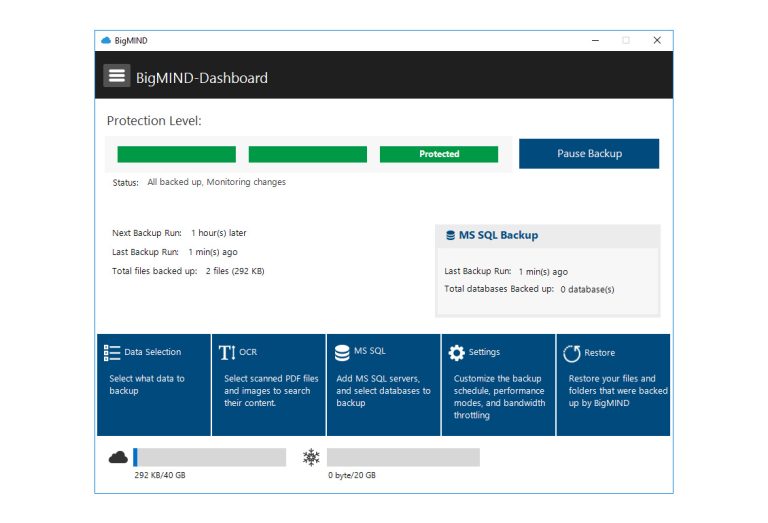
Task: Click the OCR text icon
Action: coord(227,352)
